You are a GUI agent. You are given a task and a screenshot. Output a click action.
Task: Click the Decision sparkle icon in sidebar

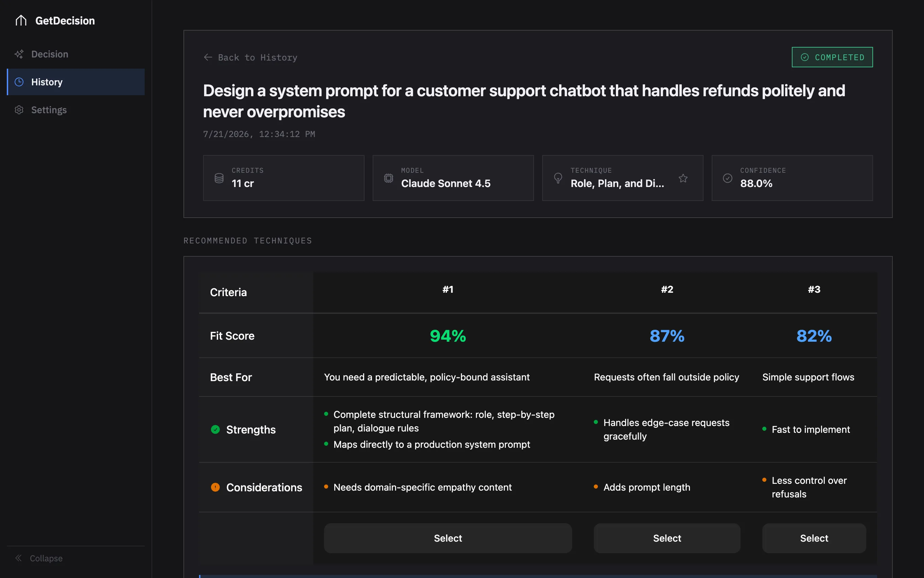tap(19, 54)
